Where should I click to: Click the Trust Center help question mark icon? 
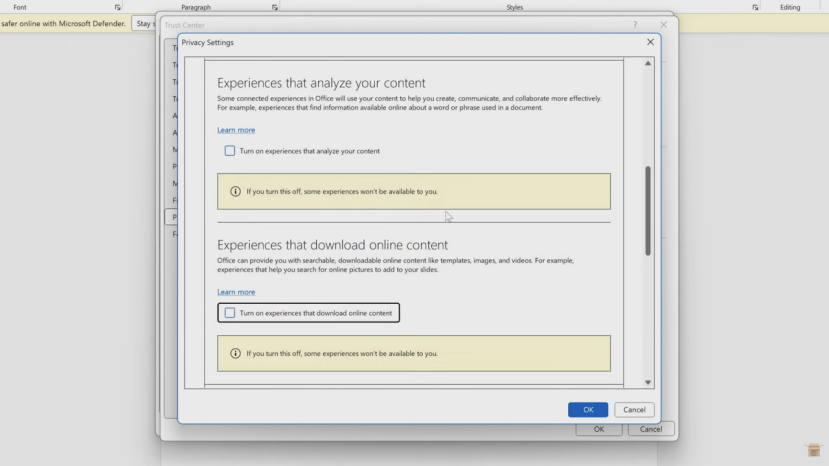coord(635,25)
